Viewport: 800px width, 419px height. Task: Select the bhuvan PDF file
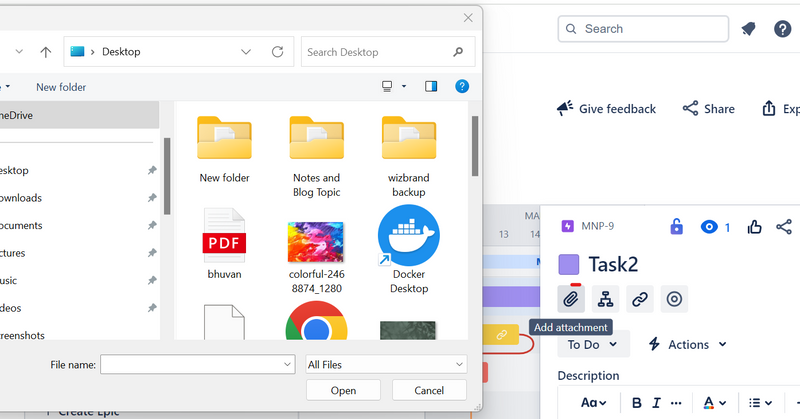[x=224, y=245]
